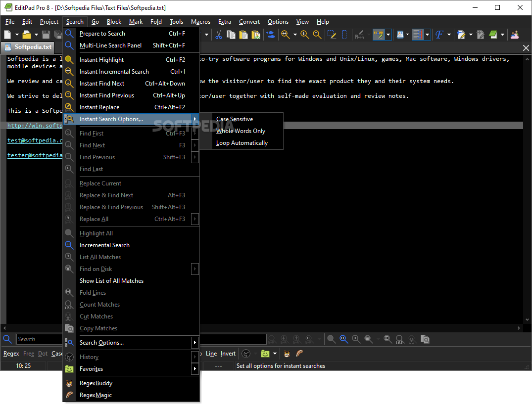Expand the Favorites submenu arrow in the menu
532x404 pixels.
click(x=195, y=369)
